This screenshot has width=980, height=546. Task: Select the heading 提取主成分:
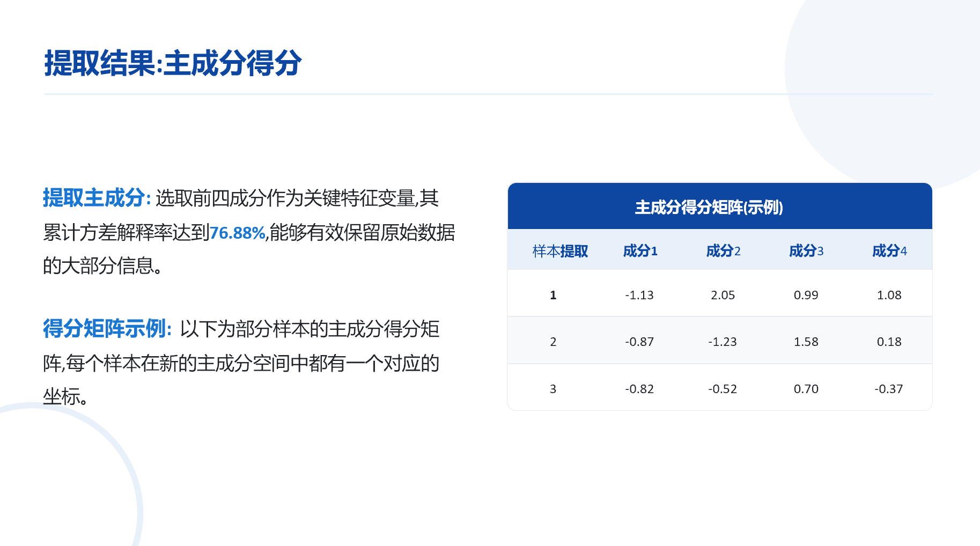tap(97, 198)
